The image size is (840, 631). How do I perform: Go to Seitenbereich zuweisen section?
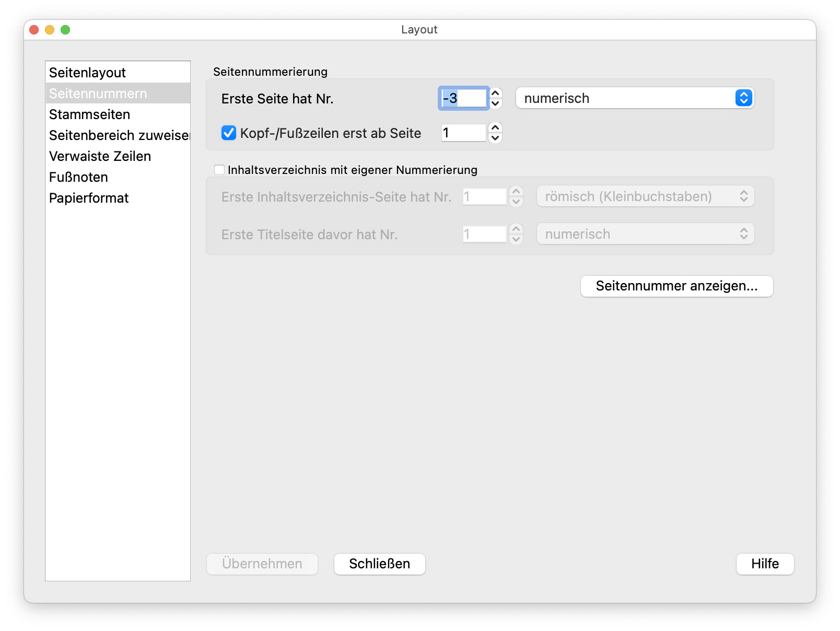pyautogui.click(x=118, y=135)
